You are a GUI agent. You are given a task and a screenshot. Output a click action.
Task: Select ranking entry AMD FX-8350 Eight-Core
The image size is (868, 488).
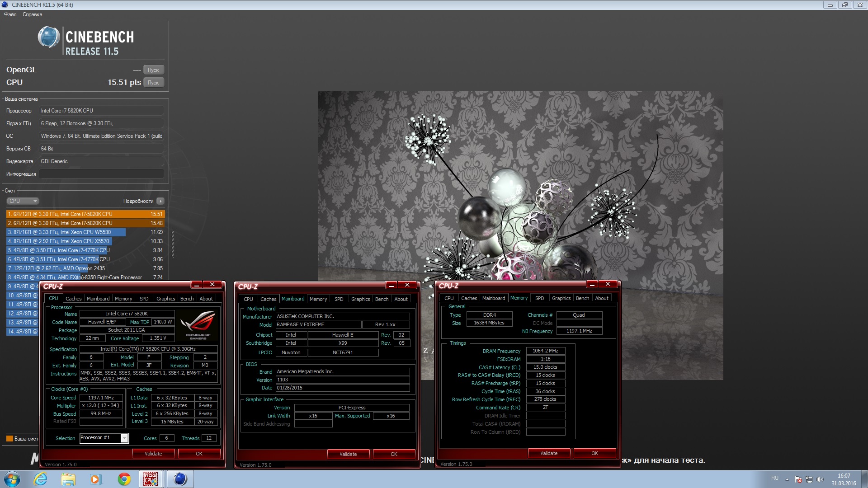coord(85,277)
